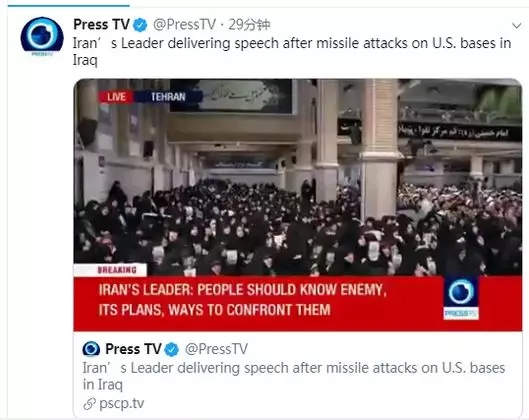Click the tweet text about missile attacks
The image size is (529, 420).
click(292, 52)
